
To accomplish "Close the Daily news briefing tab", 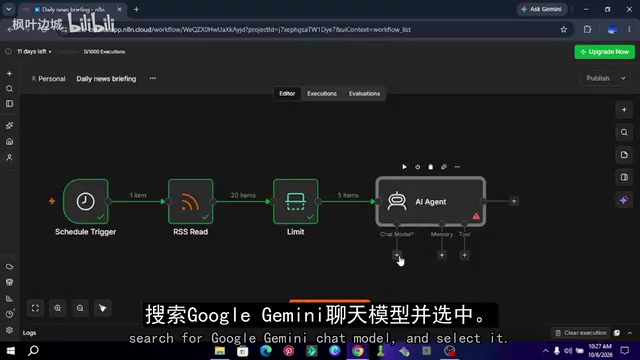I will click(119, 9).
